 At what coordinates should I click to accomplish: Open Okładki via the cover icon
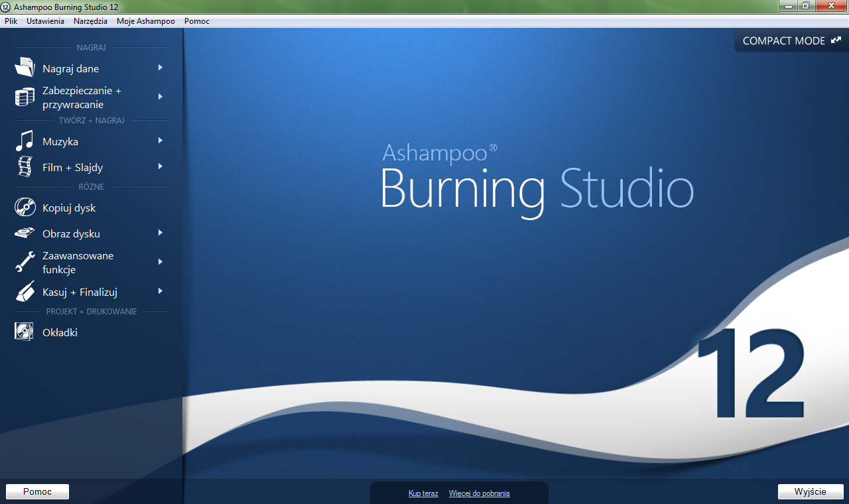pos(25,332)
